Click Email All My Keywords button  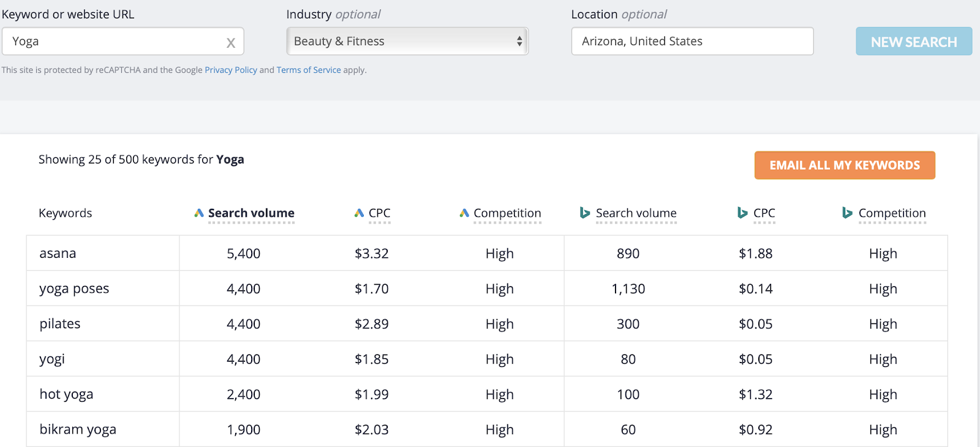point(845,165)
